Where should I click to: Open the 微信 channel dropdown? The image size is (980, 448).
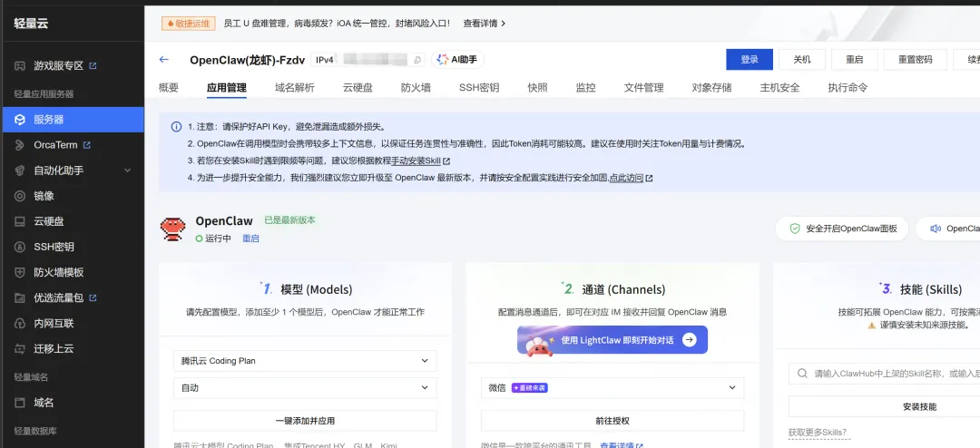(x=612, y=388)
